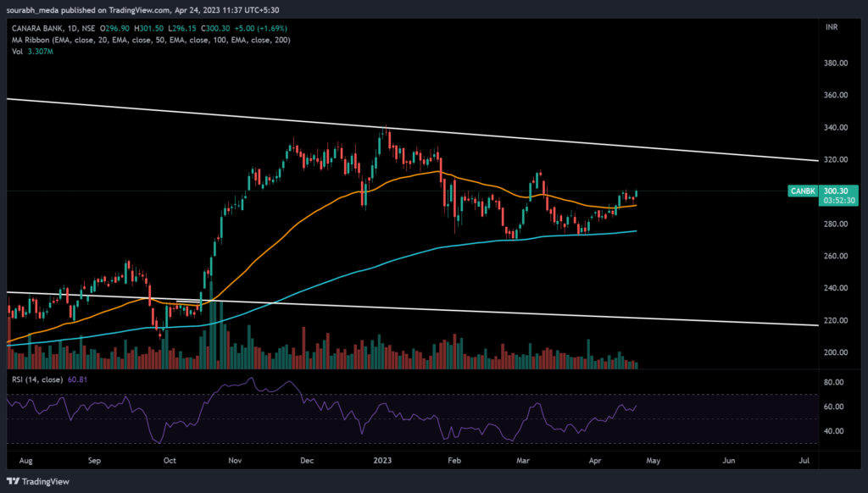Click the low value L296.15

point(183,28)
